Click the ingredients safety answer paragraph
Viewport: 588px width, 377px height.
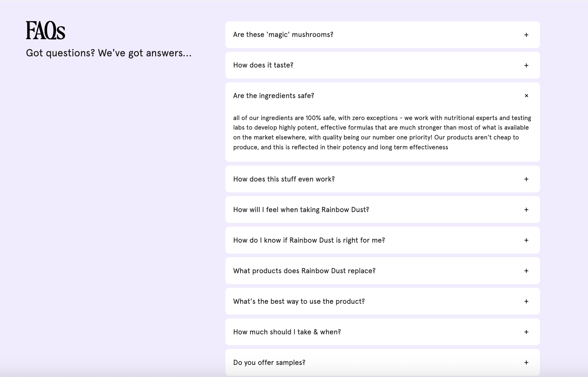click(x=382, y=132)
